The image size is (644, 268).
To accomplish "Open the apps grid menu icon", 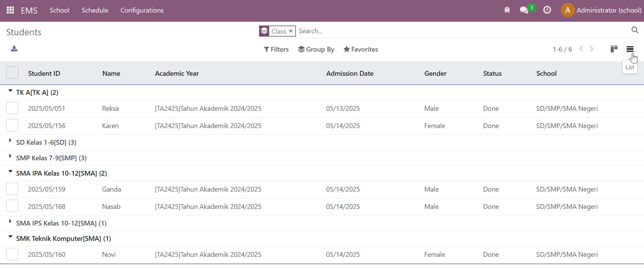I will (x=11, y=10).
